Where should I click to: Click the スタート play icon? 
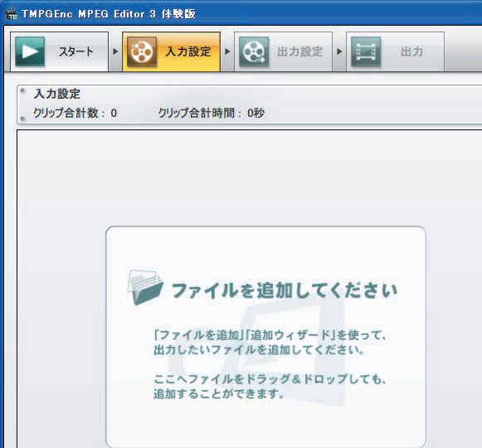30,51
